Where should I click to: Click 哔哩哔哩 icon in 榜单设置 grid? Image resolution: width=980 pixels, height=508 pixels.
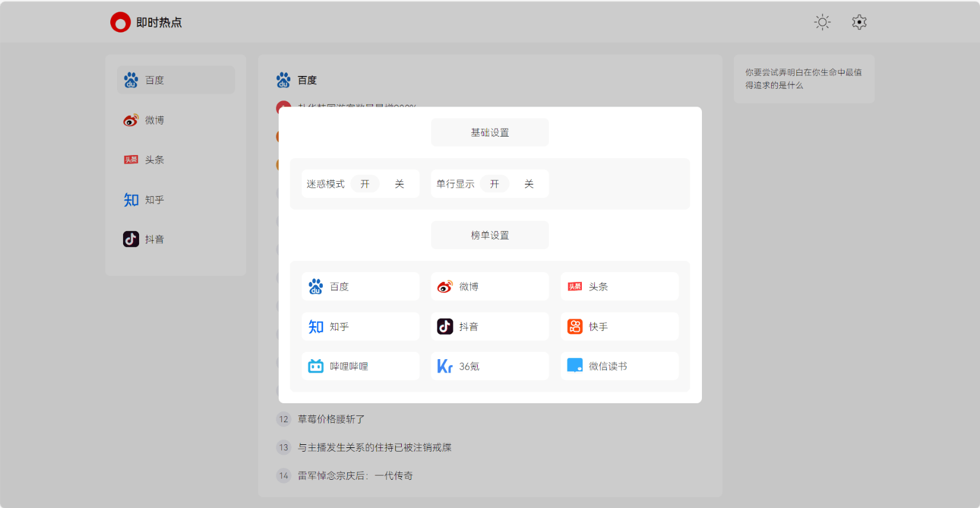tap(315, 366)
